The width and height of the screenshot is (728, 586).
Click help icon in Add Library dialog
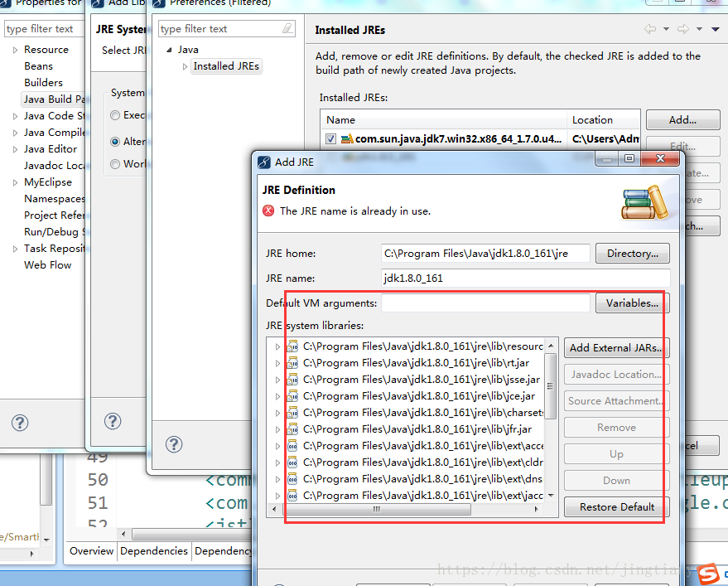coord(113,422)
